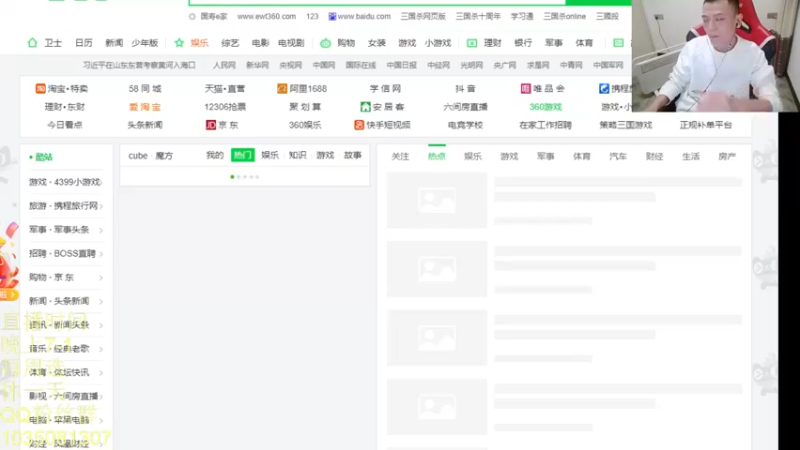Open the 女装 navigation link
The width and height of the screenshot is (800, 450).
[377, 43]
